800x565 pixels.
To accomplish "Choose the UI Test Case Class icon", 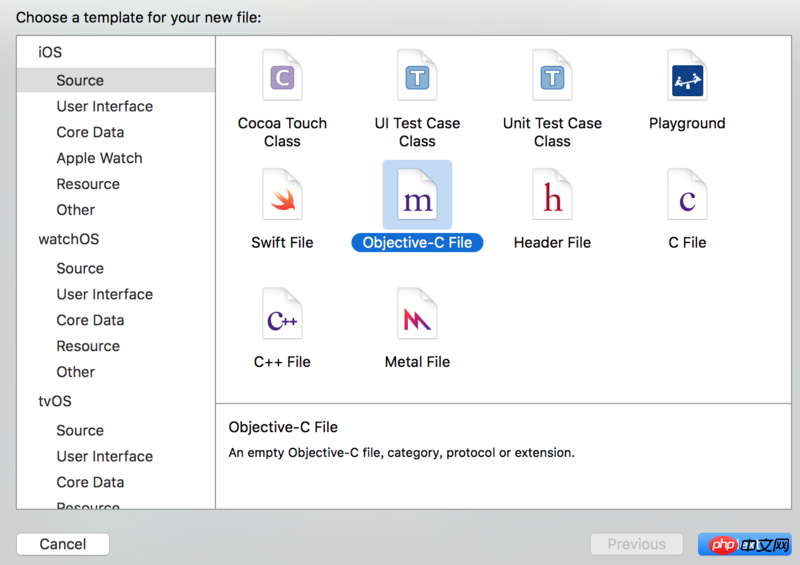I will coord(417,76).
